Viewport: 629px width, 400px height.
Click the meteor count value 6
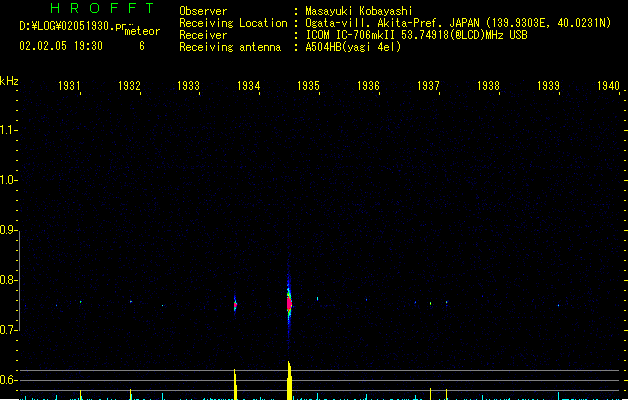point(142,46)
